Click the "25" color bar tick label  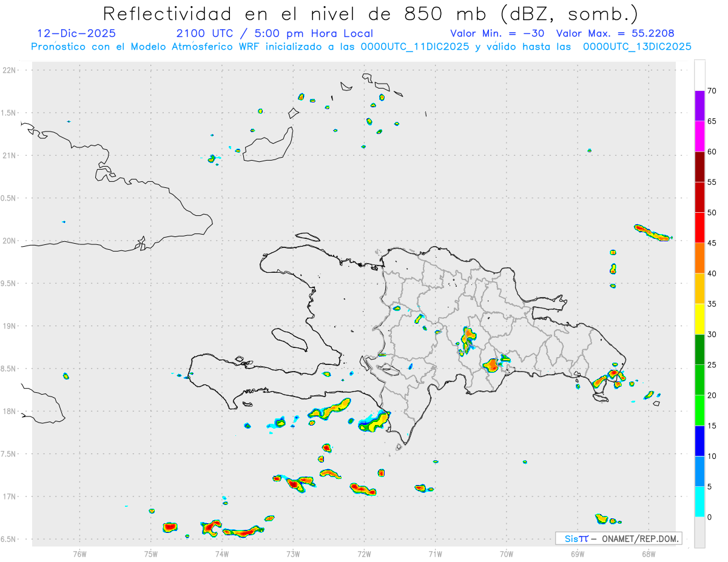coord(712,364)
